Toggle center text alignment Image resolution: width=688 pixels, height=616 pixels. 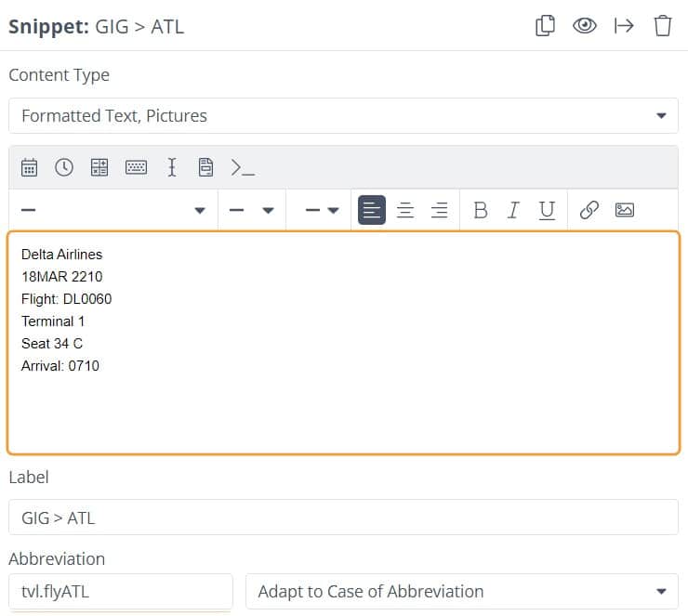coord(405,210)
